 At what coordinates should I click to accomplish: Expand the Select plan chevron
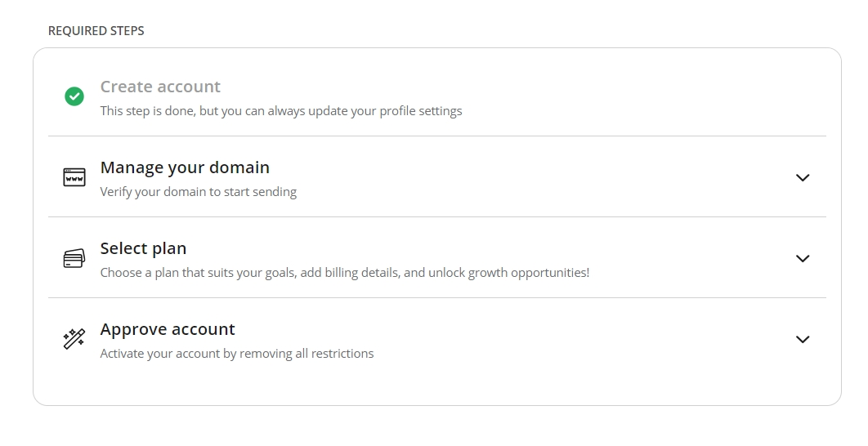803,258
